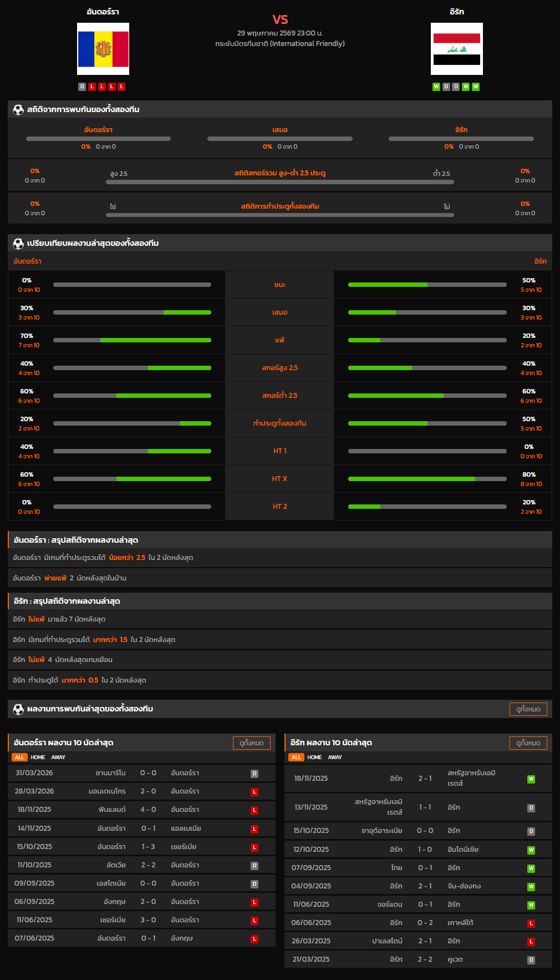The height and width of the screenshot is (980, 560).
Task: Click first W form badge under Iraq flag
Action: click(436, 87)
